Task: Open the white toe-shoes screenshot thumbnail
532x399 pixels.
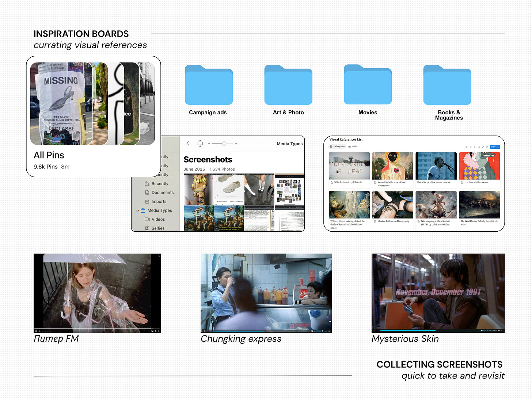Action: point(229,190)
